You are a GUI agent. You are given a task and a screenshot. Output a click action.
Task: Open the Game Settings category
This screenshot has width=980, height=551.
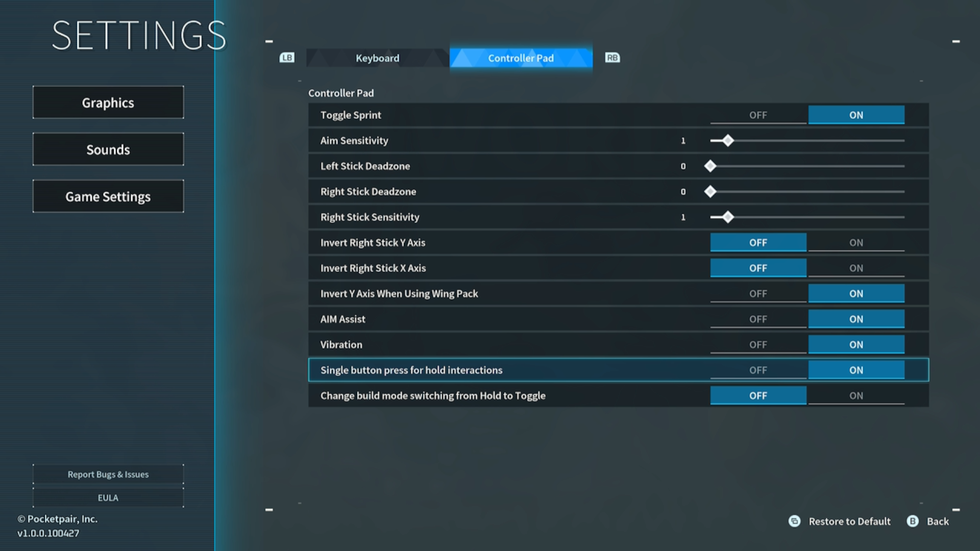[108, 196]
